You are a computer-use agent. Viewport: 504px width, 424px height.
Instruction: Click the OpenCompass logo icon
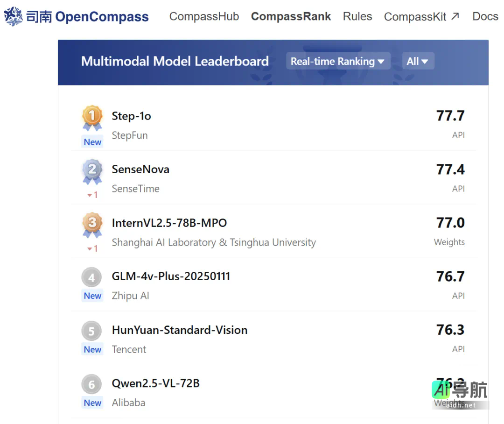(x=13, y=17)
